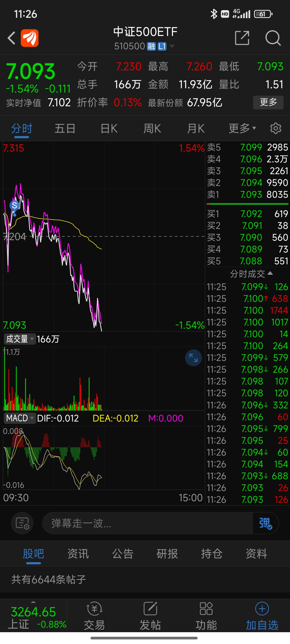Open the 更多 chart period dropdown
Viewport: 290px width, 644px height.
point(242,128)
